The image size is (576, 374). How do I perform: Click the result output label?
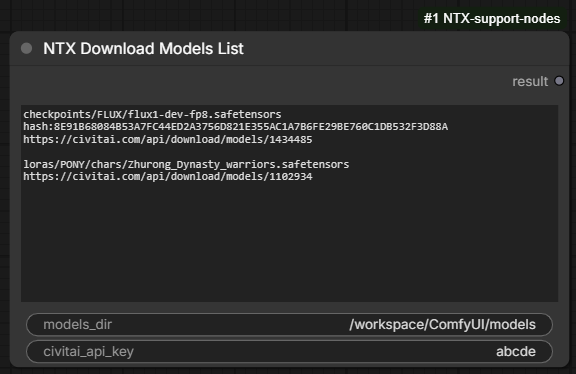(530, 81)
